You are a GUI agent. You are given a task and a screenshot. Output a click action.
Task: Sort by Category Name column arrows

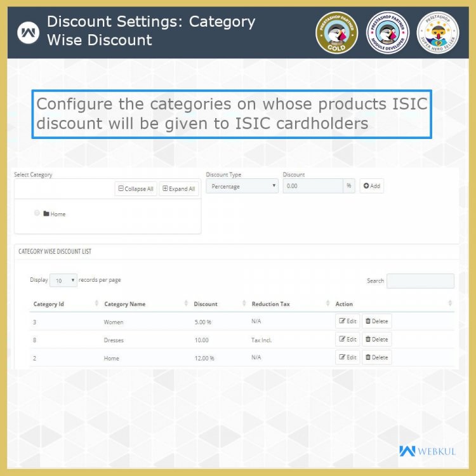[x=186, y=303]
